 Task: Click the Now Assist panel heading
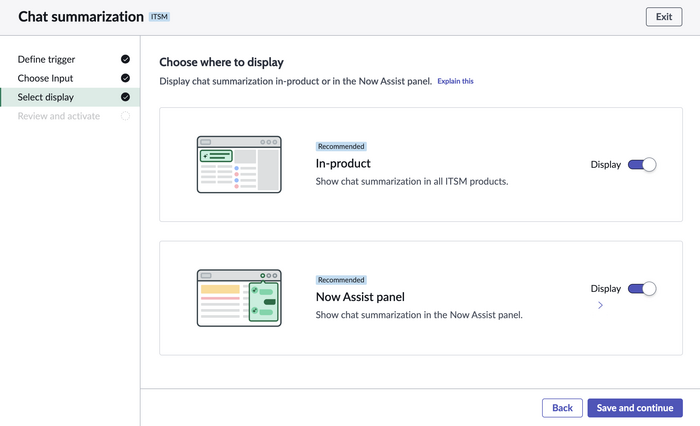click(360, 297)
